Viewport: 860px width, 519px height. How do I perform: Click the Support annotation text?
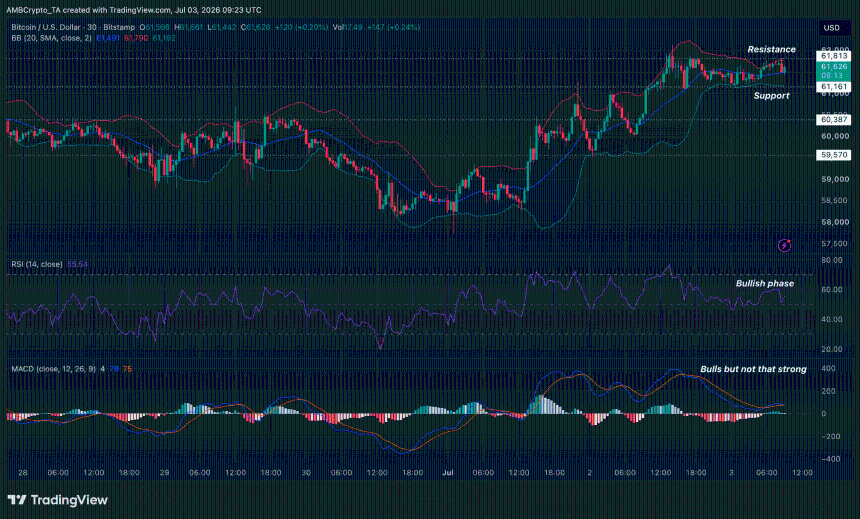(771, 95)
